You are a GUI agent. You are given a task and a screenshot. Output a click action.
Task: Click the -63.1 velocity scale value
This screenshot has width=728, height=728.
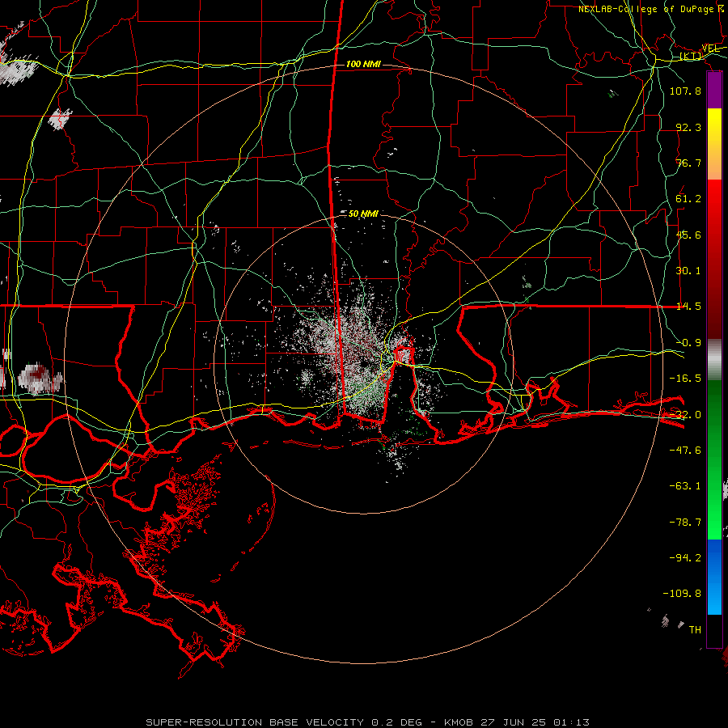pos(685,486)
